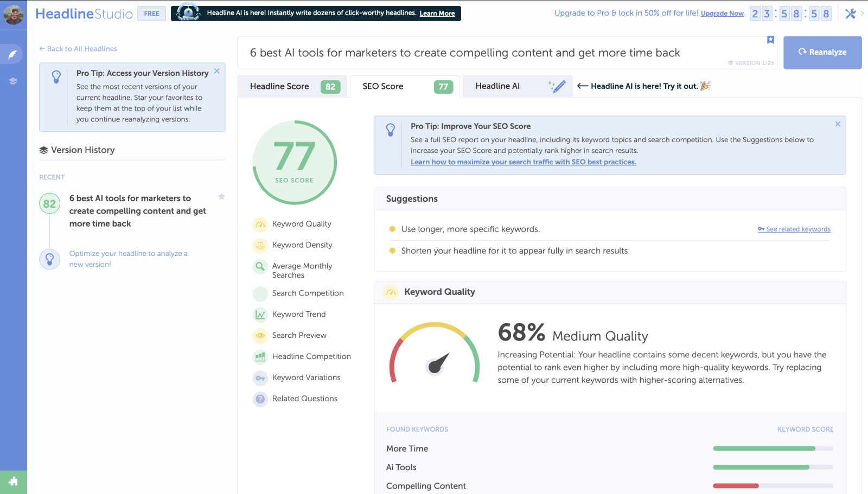Open the user profile avatar
Viewport: 868px width, 494px height.
(x=13, y=14)
